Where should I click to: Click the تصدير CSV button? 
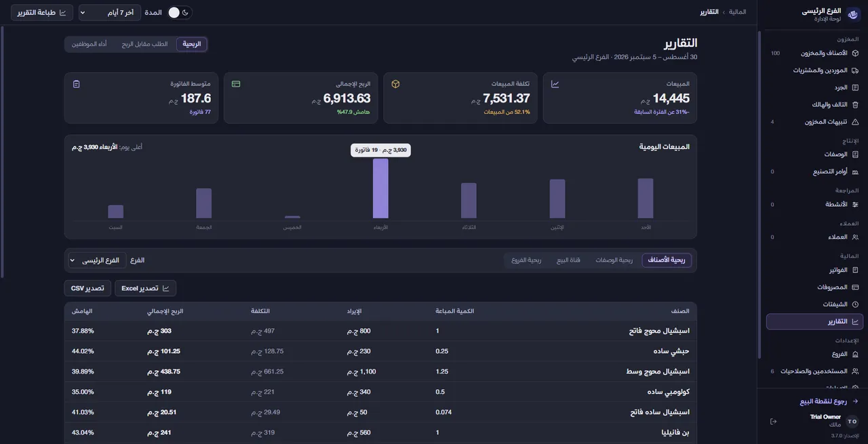click(x=87, y=288)
